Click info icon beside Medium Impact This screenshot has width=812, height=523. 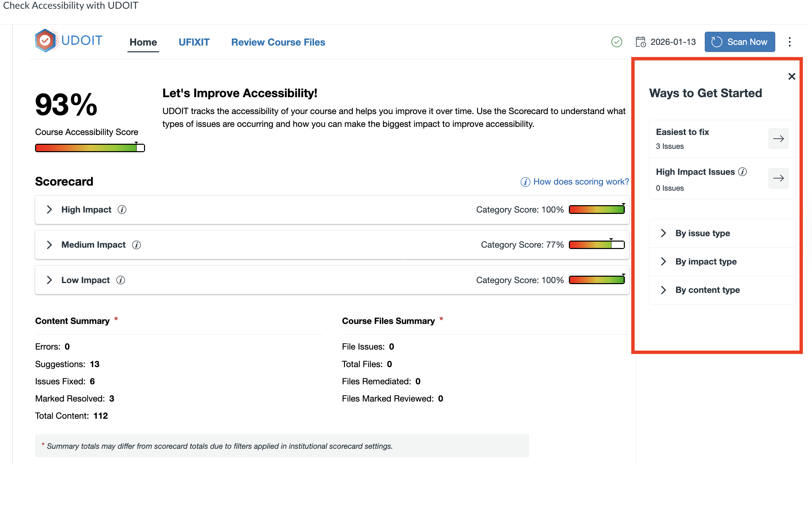(x=137, y=245)
